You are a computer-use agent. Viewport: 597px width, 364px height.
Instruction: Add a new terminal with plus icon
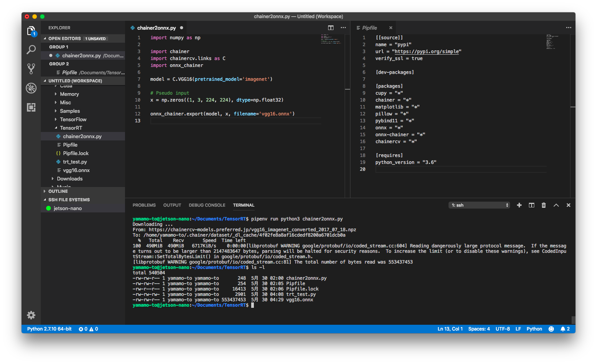pos(519,205)
